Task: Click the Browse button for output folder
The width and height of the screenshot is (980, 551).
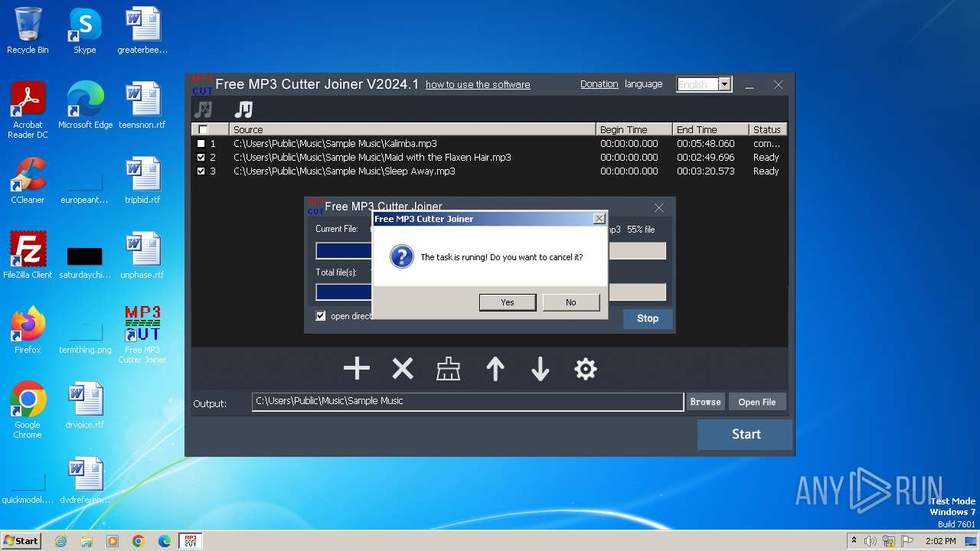Action: (x=705, y=402)
